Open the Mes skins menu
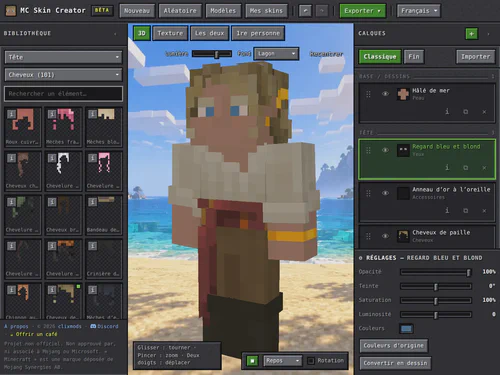Screen dimensions: 500x375 point(266,11)
